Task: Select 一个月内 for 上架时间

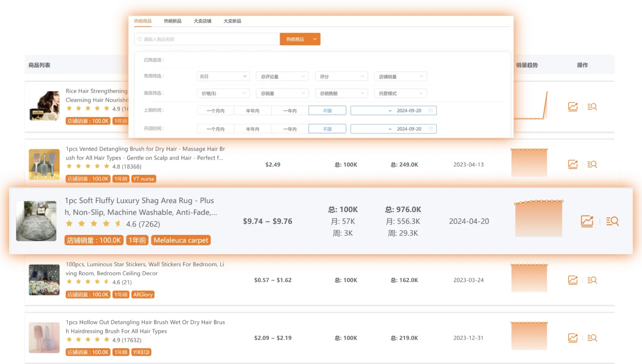Action: coord(216,111)
